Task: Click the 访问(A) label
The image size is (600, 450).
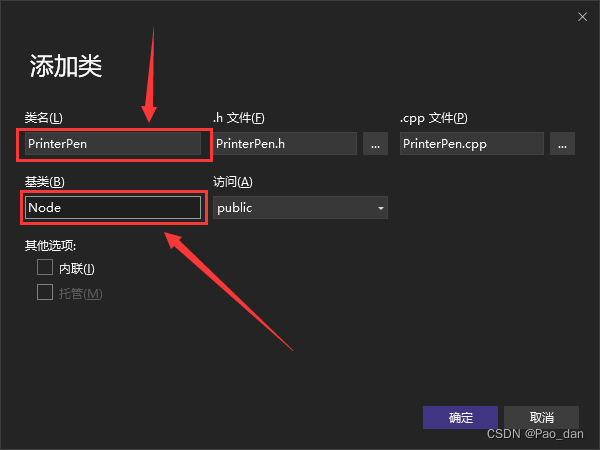Action: click(233, 182)
